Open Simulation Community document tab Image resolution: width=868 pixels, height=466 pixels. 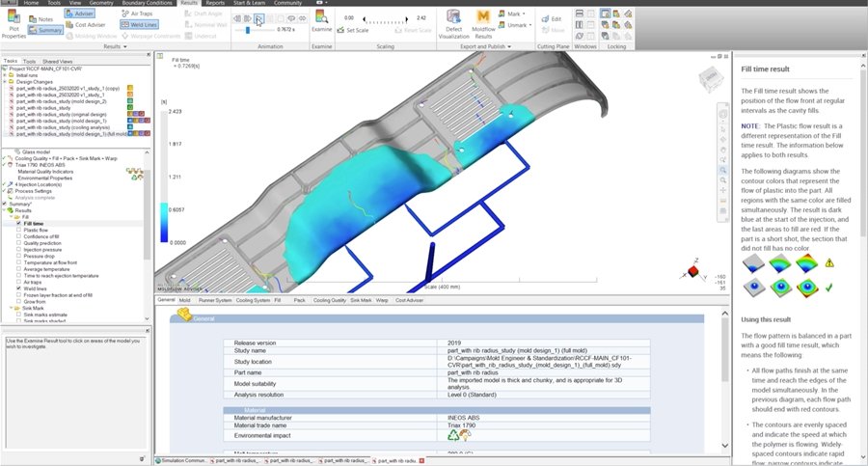point(181,460)
